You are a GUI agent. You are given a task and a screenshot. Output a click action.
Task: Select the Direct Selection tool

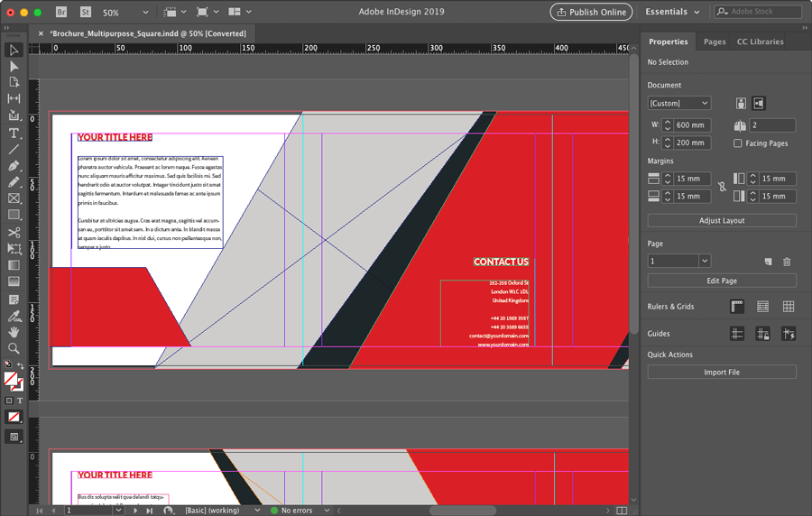click(x=14, y=66)
